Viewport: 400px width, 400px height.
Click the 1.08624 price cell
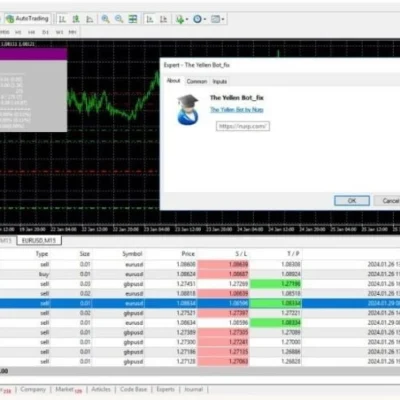186,274
